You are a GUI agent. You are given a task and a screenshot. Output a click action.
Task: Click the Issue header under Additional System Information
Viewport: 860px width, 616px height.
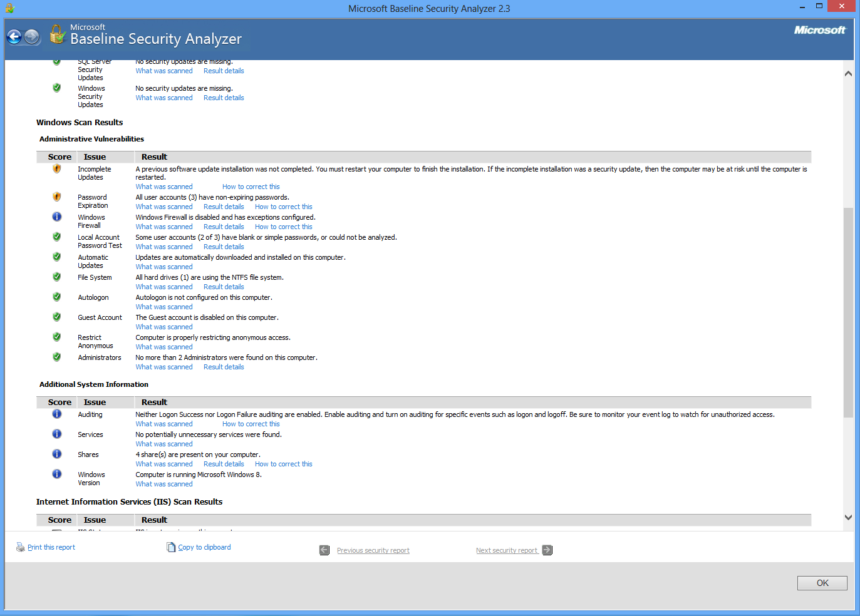pos(95,403)
